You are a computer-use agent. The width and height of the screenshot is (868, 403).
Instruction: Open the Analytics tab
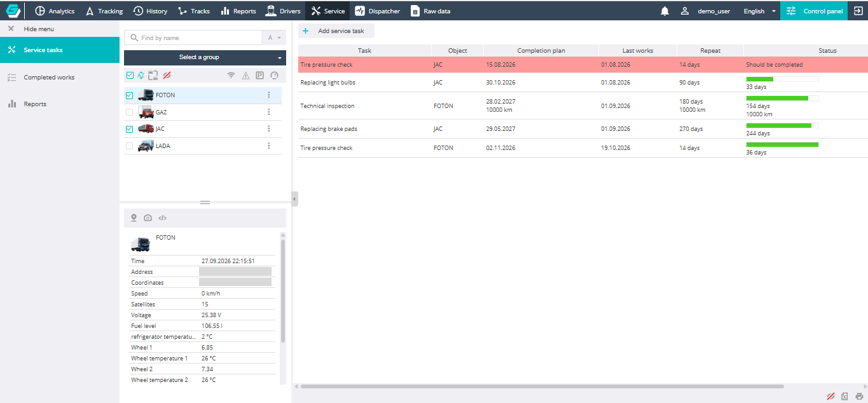(x=55, y=11)
